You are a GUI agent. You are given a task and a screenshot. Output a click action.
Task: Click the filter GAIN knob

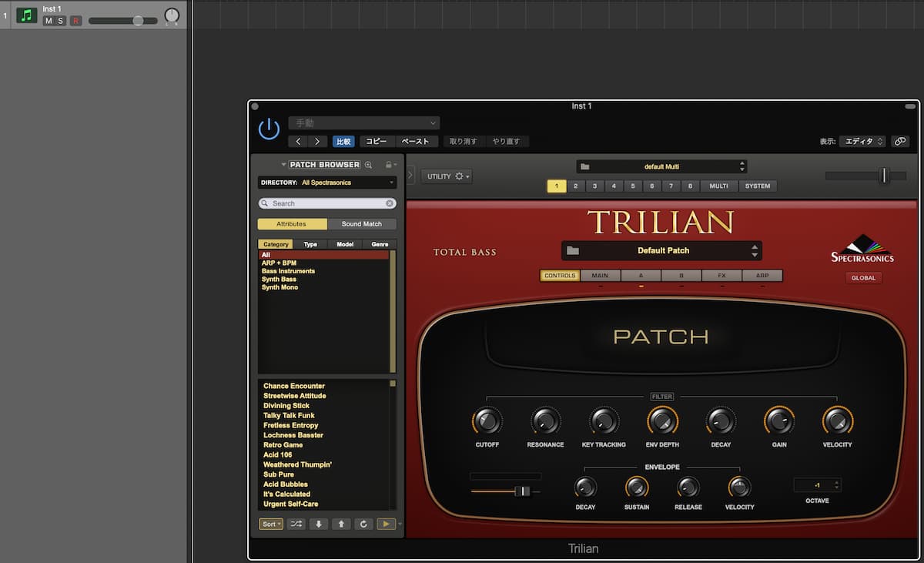[779, 421]
